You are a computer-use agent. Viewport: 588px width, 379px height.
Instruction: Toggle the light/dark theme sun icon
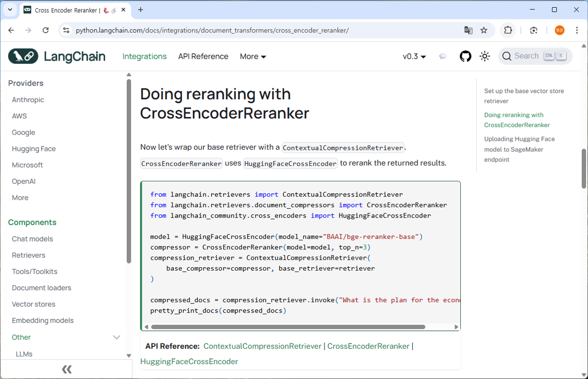[x=485, y=56]
